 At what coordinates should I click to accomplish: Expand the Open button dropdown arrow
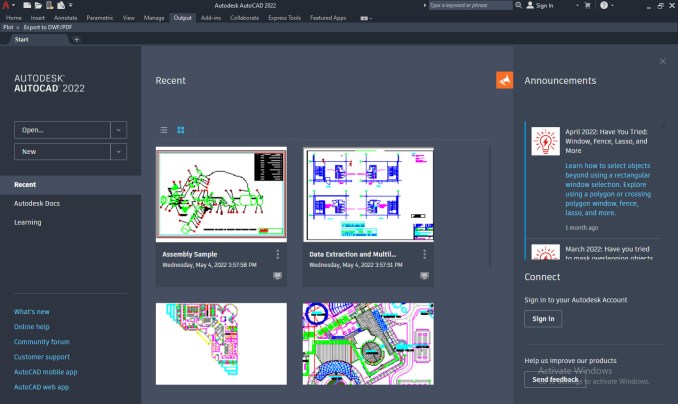pyautogui.click(x=118, y=130)
